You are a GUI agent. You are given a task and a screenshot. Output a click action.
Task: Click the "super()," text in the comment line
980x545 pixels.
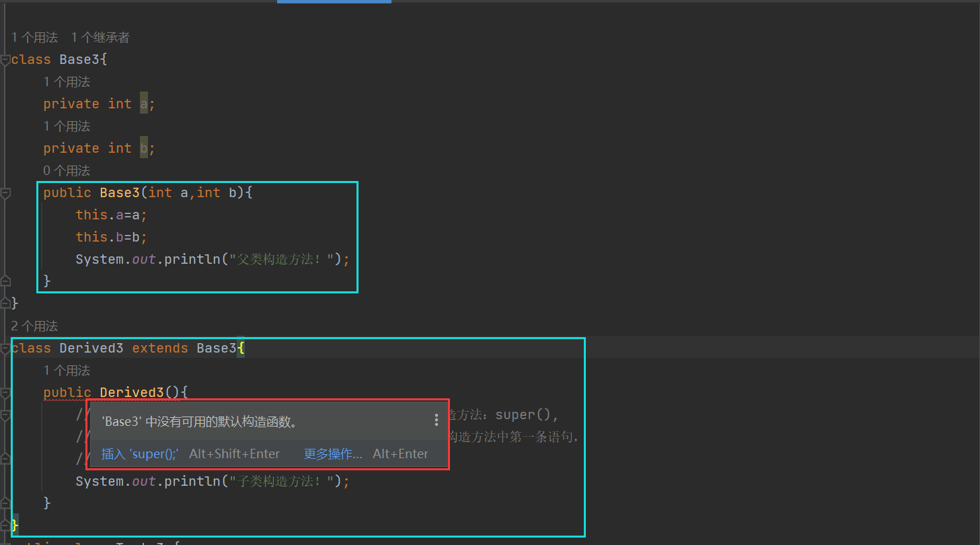tap(527, 414)
